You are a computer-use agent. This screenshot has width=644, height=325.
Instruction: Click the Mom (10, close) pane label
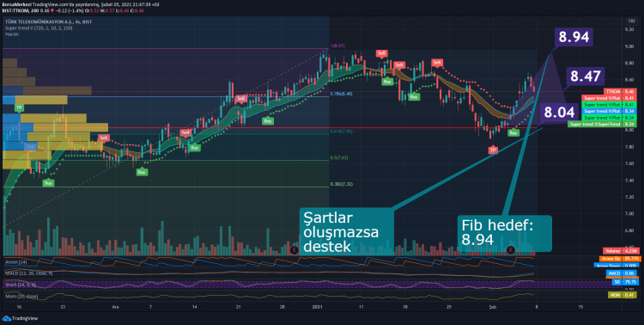coord(21,296)
